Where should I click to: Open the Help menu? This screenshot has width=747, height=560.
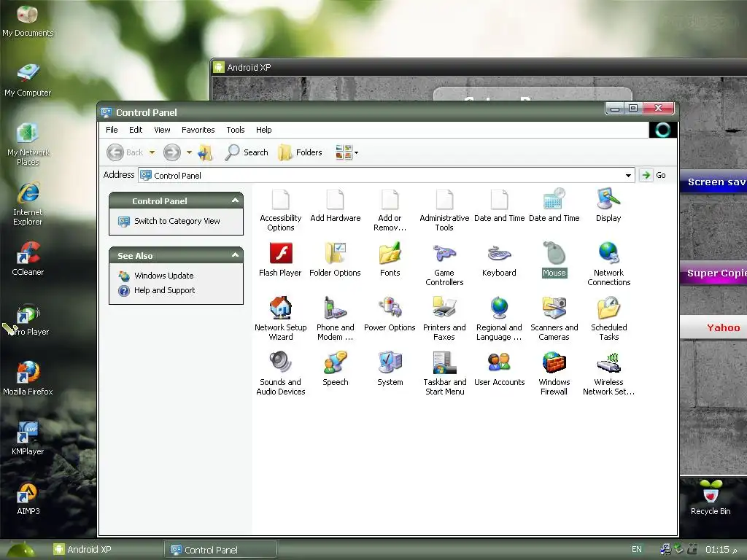tap(263, 130)
